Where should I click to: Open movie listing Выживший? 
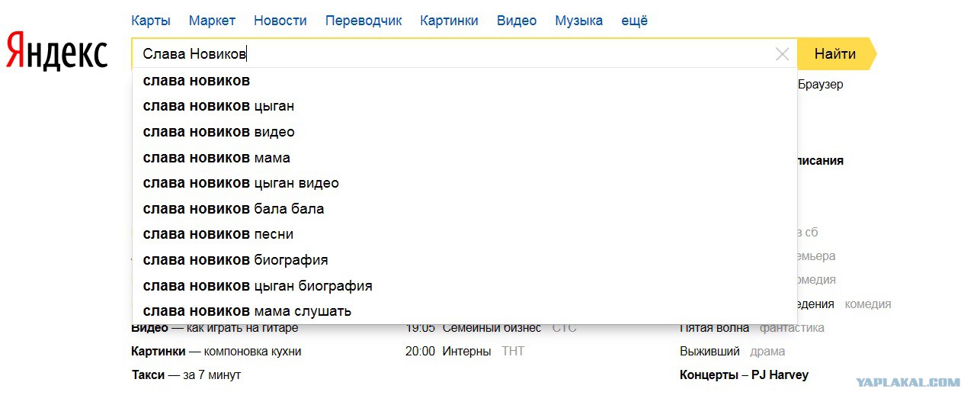tap(732, 352)
